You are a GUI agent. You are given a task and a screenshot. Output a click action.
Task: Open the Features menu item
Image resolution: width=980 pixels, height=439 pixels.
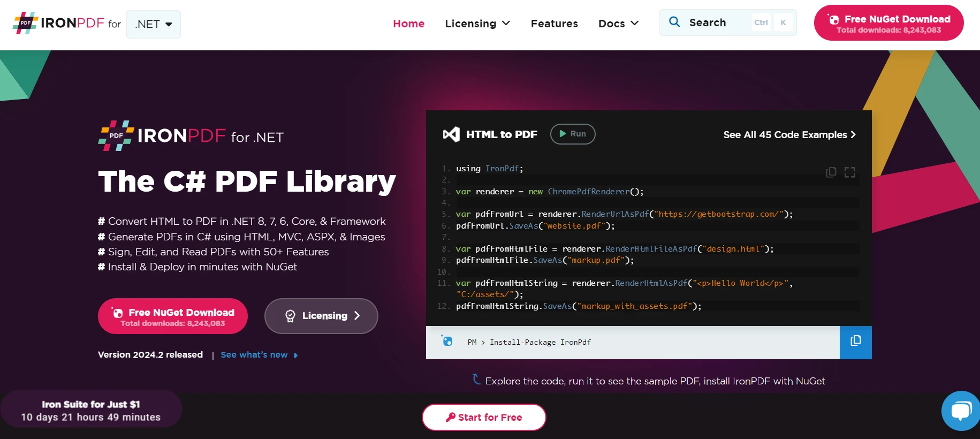(x=554, y=24)
